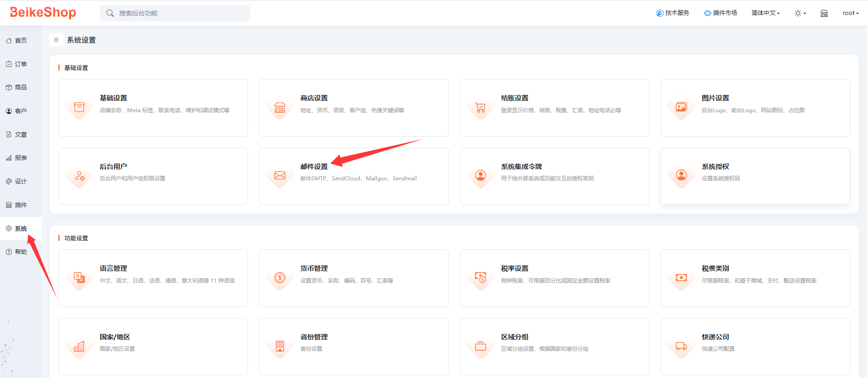Open 插件 section in left sidebar
868x378 pixels.
point(20,205)
